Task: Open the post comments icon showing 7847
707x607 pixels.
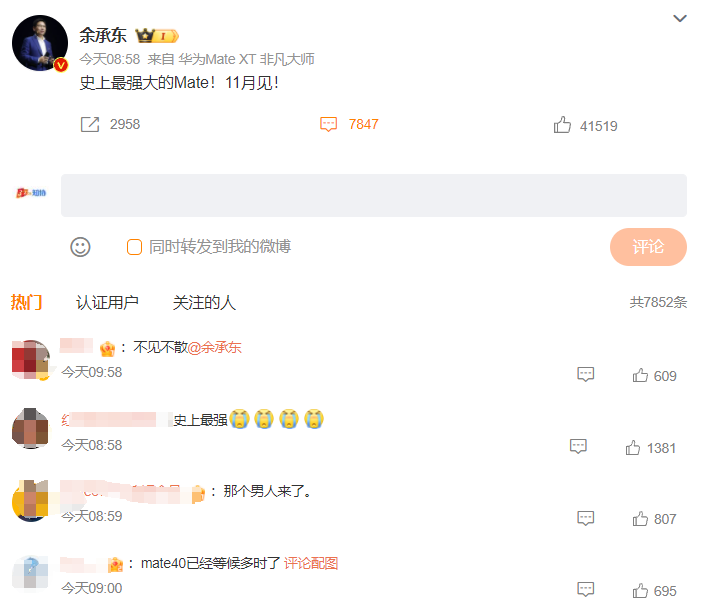Action: point(328,124)
